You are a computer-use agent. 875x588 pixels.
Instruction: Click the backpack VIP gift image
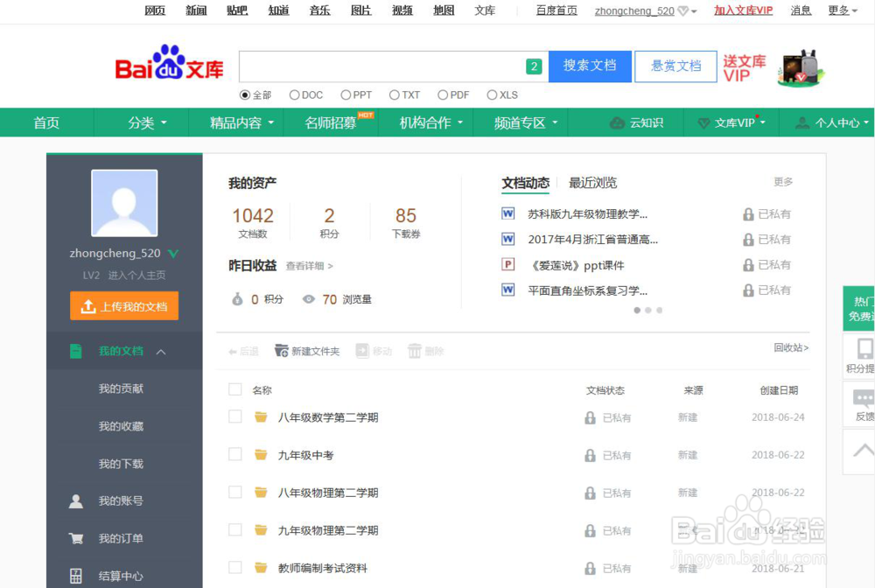point(801,67)
